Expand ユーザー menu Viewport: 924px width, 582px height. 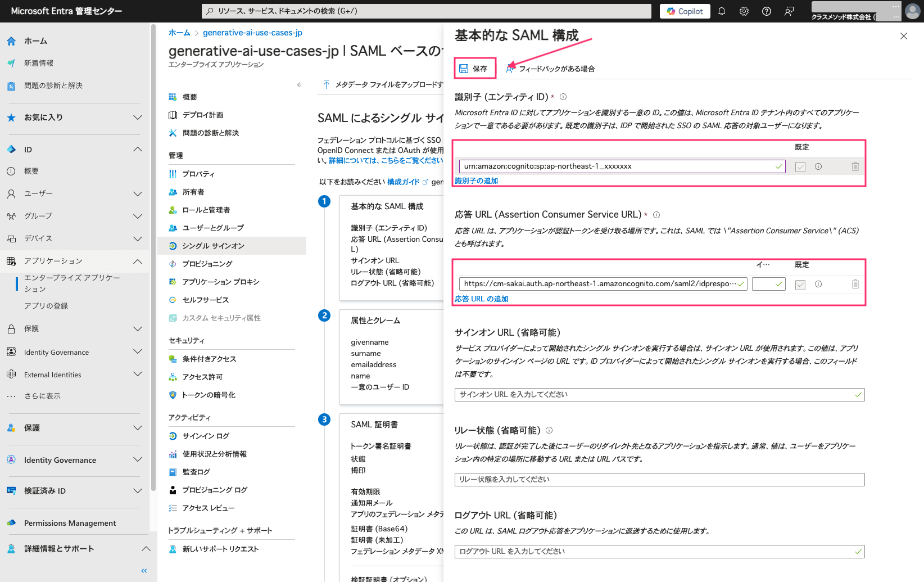coord(138,193)
